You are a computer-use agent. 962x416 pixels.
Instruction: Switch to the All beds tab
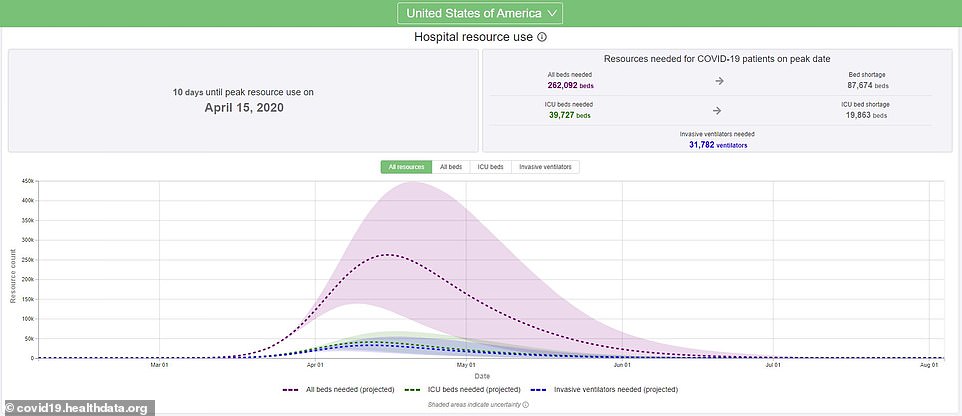pos(451,167)
